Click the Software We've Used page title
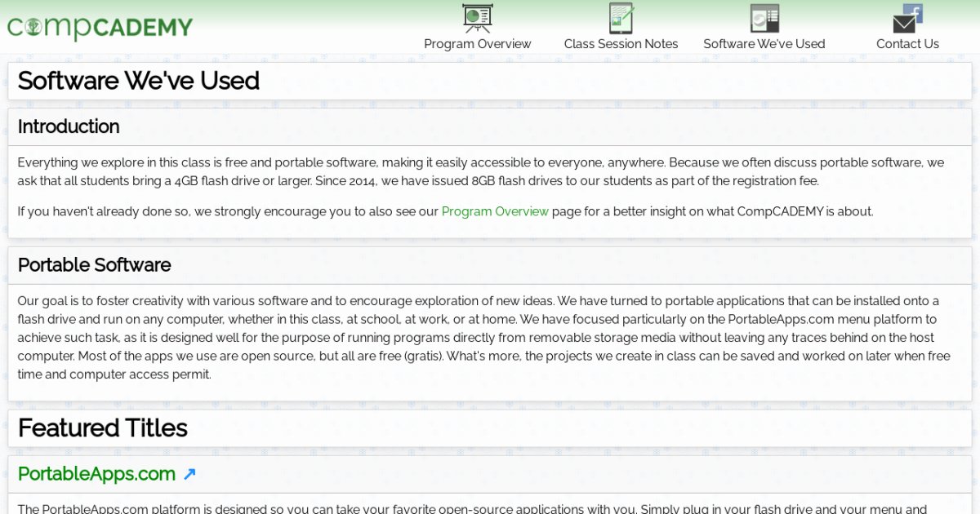The image size is (980, 514). tap(139, 81)
